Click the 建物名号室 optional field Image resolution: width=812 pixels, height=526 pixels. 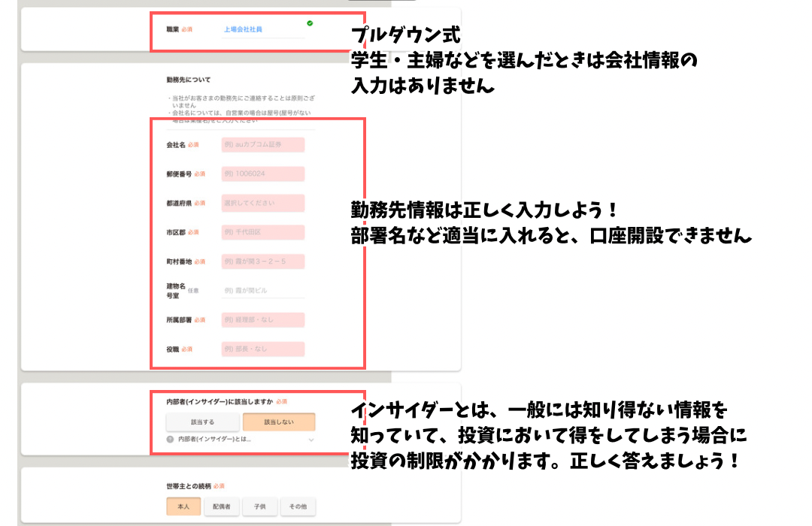coord(262,290)
